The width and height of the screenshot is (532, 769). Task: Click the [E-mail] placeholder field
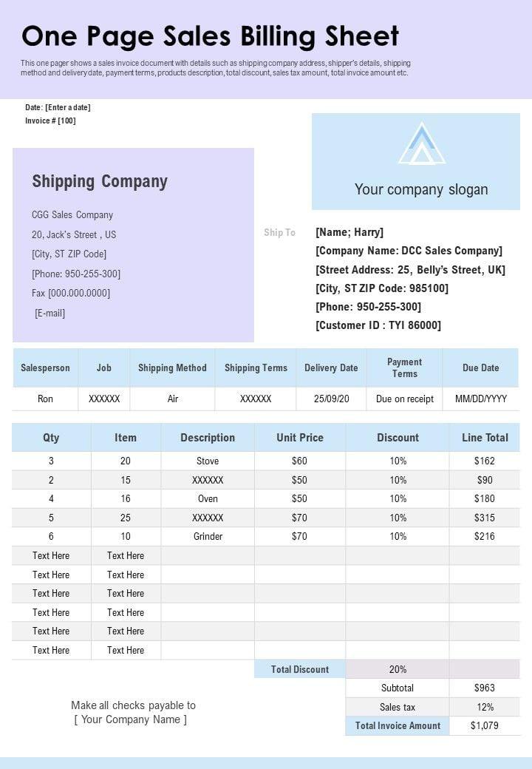click(50, 313)
